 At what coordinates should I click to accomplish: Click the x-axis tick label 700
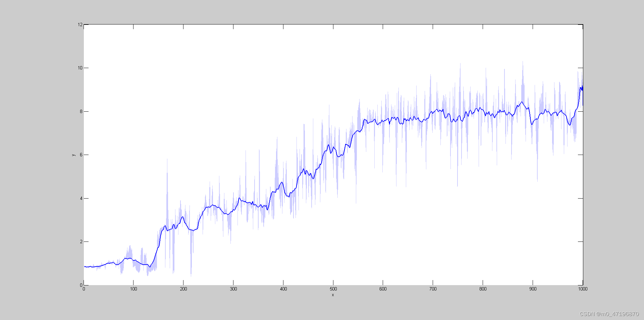(x=433, y=289)
